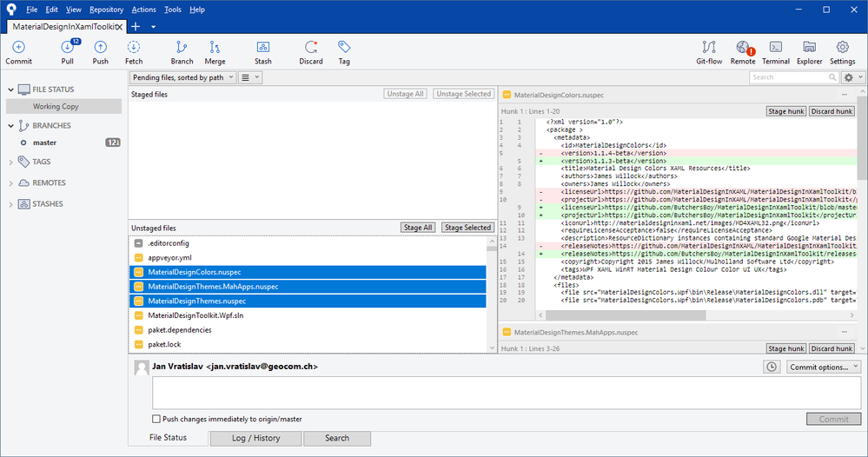The height and width of the screenshot is (457, 868).
Task: Expand the TAGS section
Action: click(10, 162)
